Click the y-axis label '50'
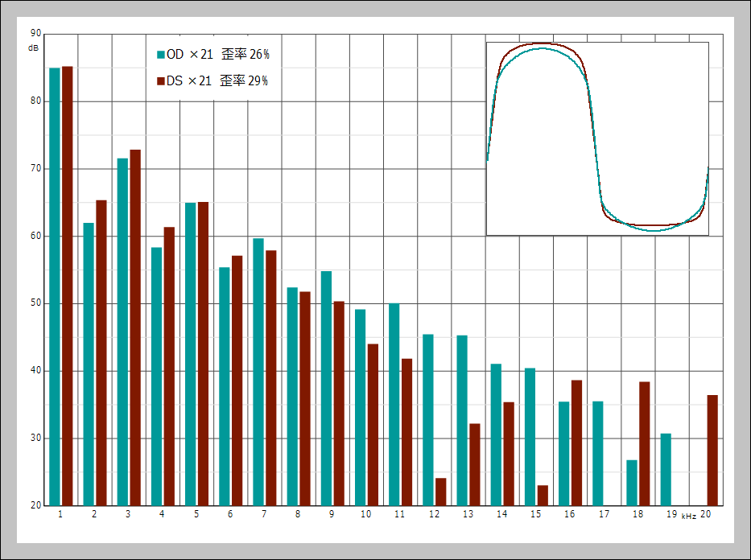 36,303
